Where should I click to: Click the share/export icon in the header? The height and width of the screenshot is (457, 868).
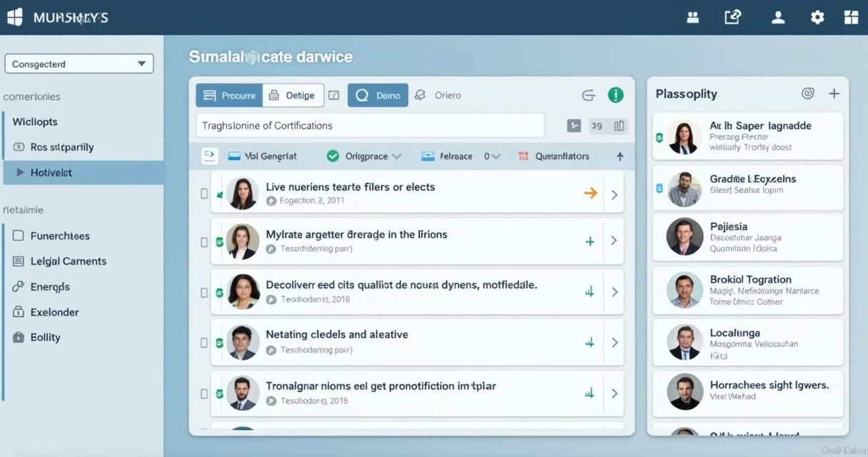point(732,16)
